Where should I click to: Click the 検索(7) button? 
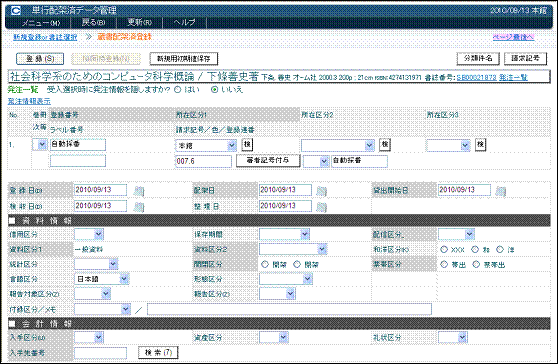point(158,353)
